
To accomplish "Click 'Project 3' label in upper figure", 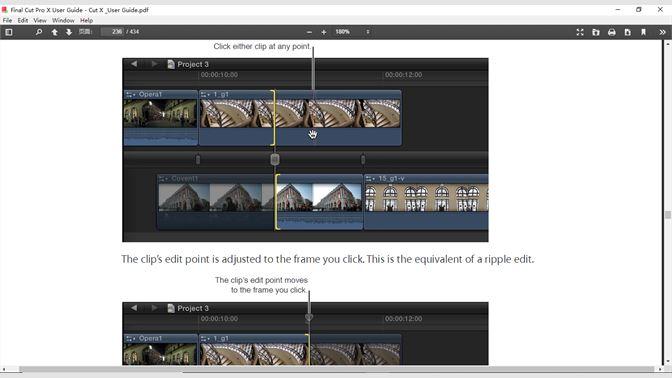I will [193, 64].
